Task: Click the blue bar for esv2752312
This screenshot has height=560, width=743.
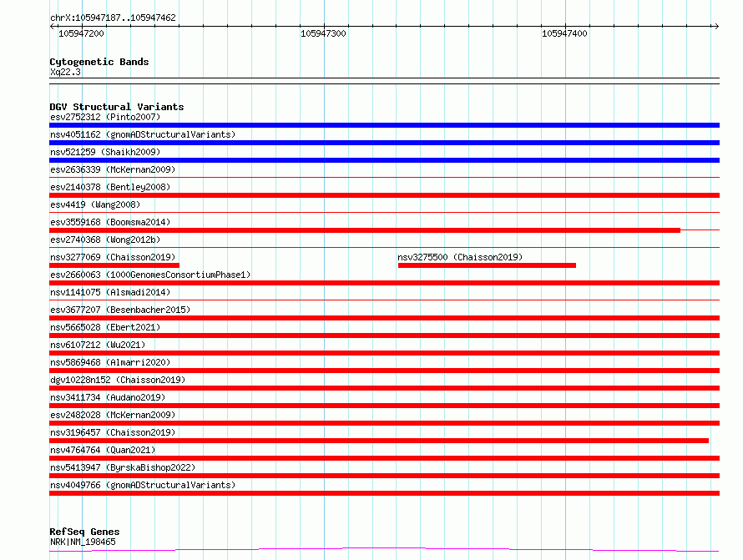Action: [x=384, y=125]
